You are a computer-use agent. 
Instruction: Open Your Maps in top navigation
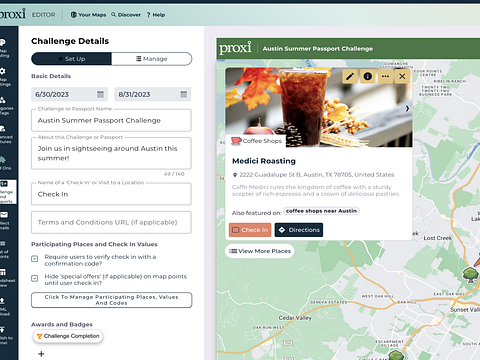click(x=88, y=15)
